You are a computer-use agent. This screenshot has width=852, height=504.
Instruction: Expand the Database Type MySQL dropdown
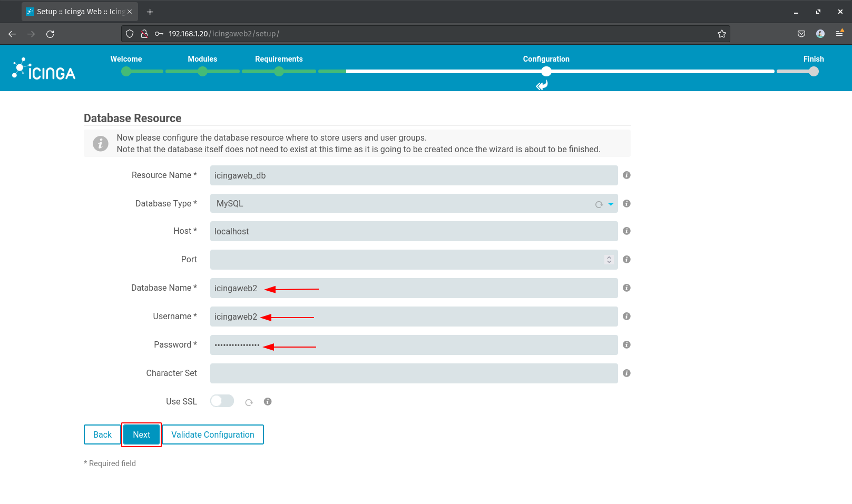[611, 204]
